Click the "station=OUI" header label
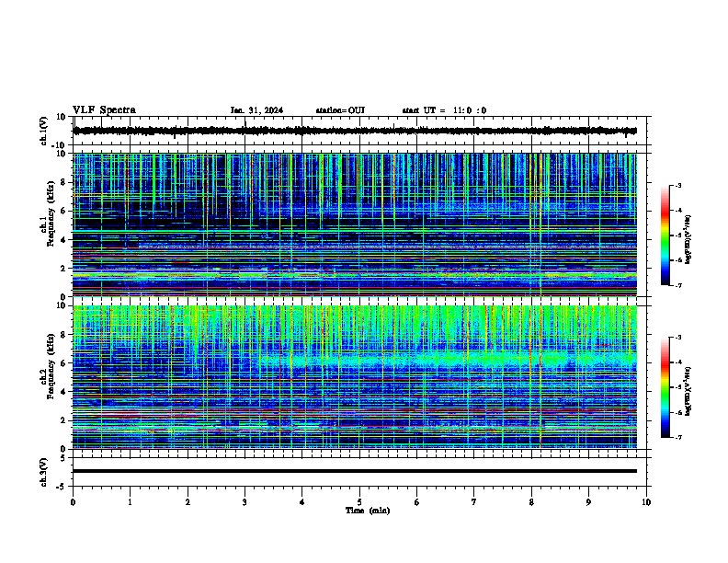Screen dimensions: 728x563 click(340, 110)
